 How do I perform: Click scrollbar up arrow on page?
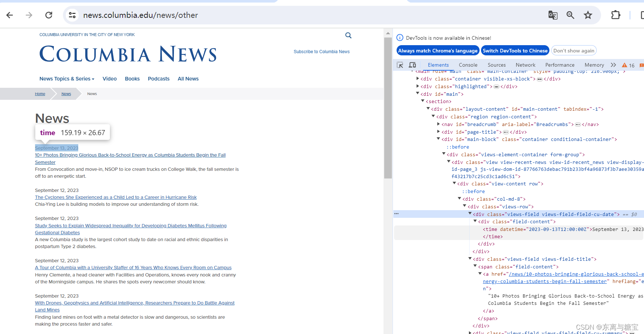[x=388, y=33]
